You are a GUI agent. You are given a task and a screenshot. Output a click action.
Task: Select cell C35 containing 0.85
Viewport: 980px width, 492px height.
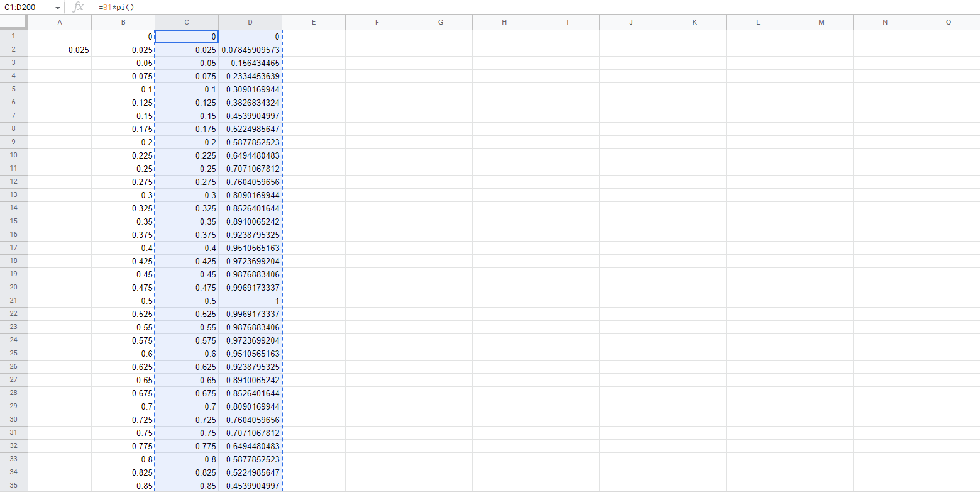186,485
